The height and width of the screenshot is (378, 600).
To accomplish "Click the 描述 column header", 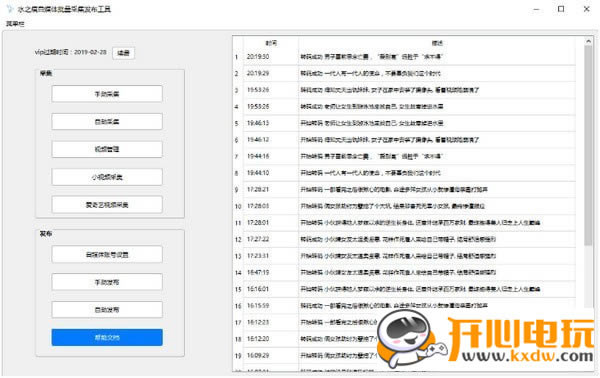I will (x=437, y=43).
